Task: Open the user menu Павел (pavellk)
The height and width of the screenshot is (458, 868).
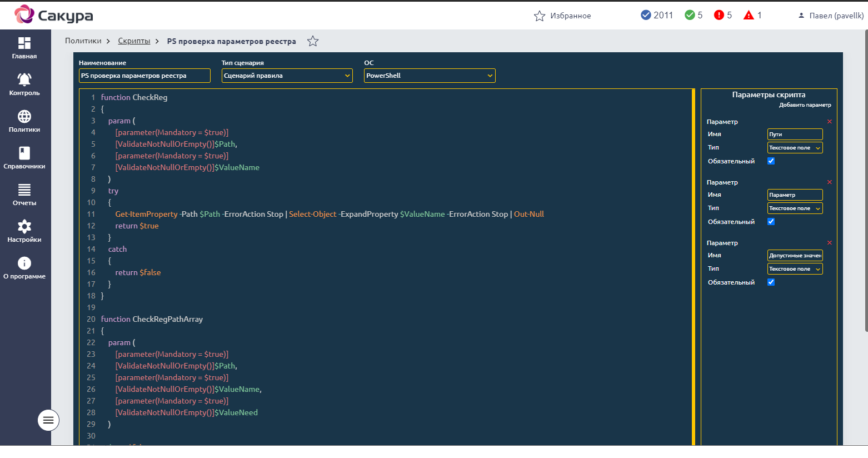Action: (x=831, y=16)
